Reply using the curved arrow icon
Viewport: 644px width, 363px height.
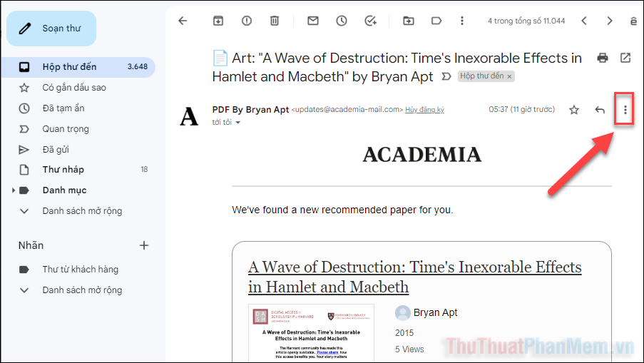pyautogui.click(x=600, y=110)
